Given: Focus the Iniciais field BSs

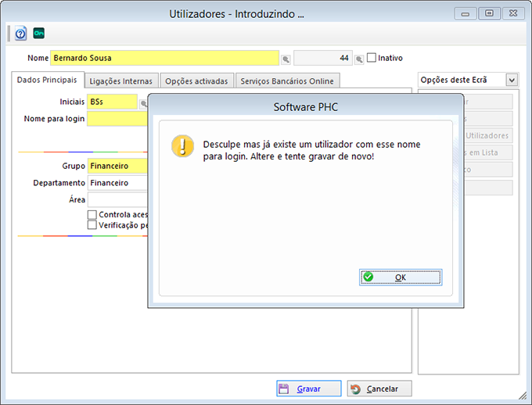Looking at the screenshot, I should tap(112, 102).
